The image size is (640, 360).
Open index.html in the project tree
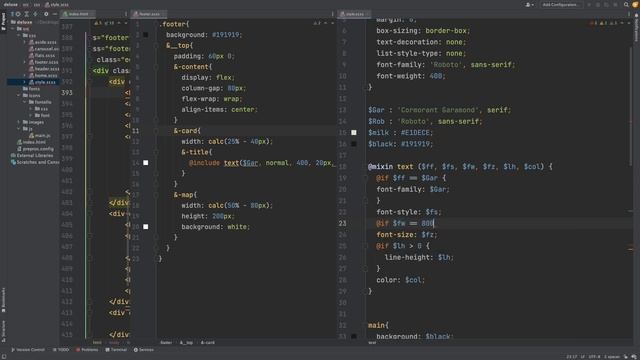31,142
